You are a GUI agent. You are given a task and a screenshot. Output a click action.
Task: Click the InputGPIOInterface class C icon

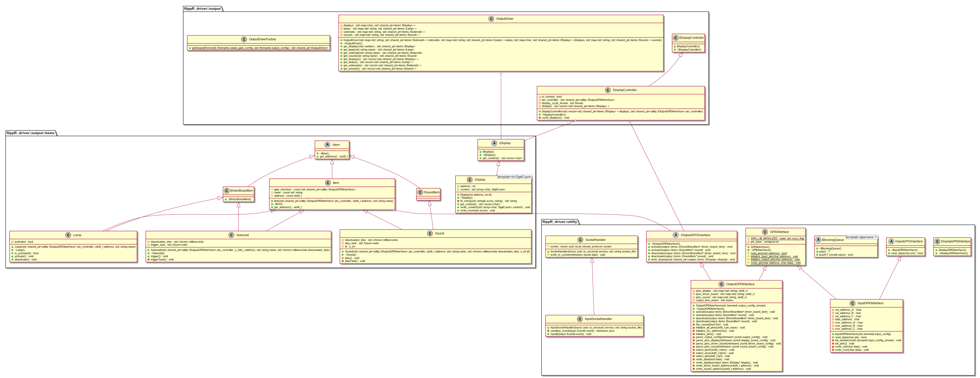(x=853, y=303)
